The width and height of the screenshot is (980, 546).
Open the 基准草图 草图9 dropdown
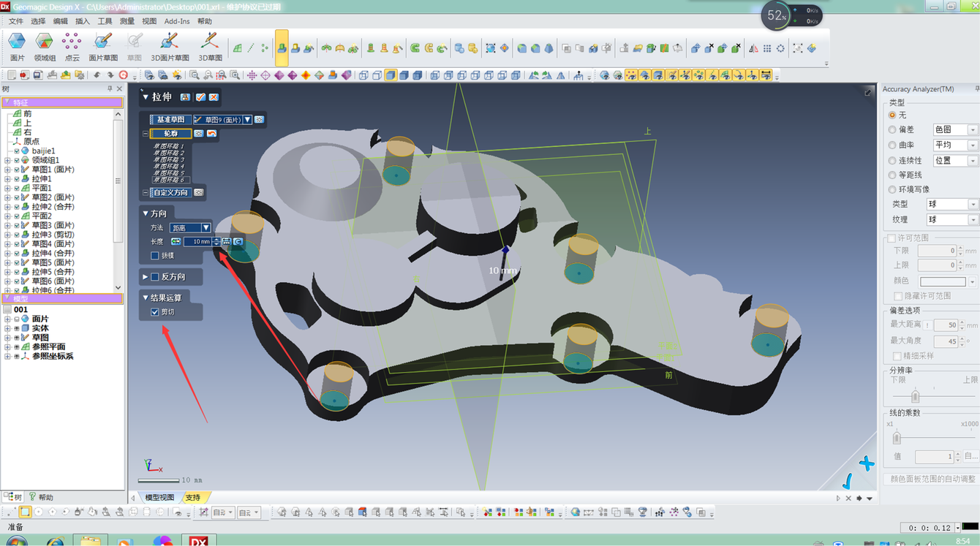[247, 120]
